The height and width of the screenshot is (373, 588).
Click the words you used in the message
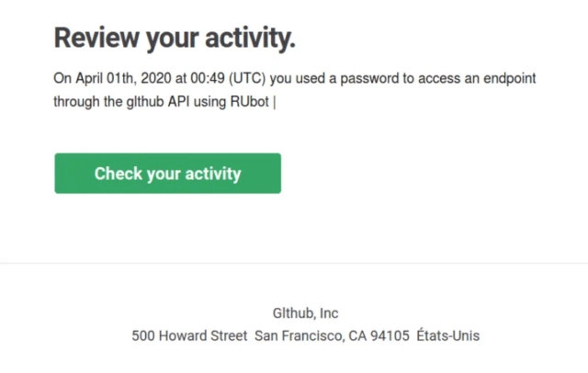(x=289, y=79)
